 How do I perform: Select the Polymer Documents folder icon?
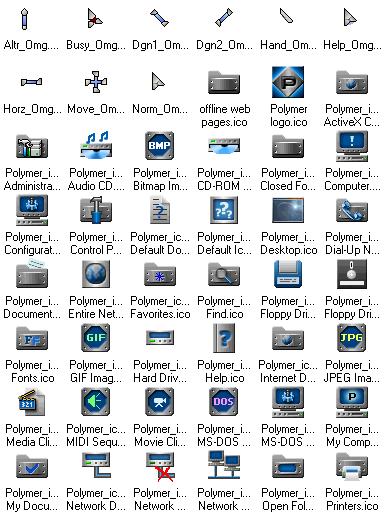(32, 274)
